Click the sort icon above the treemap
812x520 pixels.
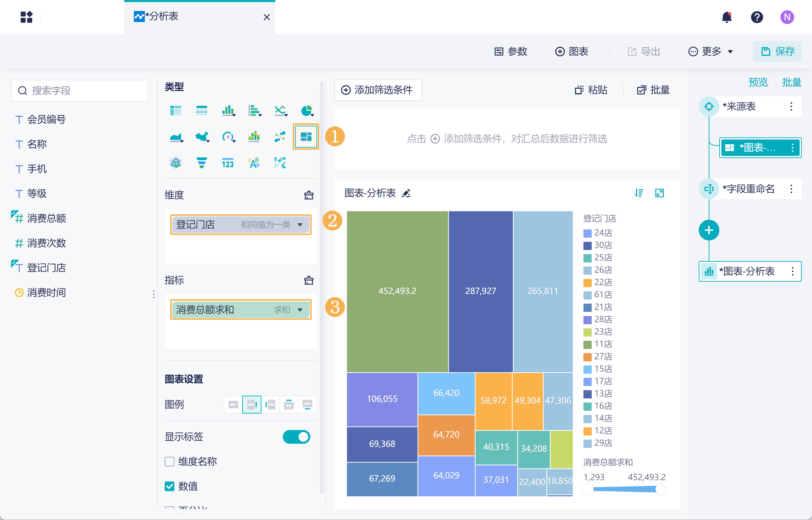pos(639,193)
